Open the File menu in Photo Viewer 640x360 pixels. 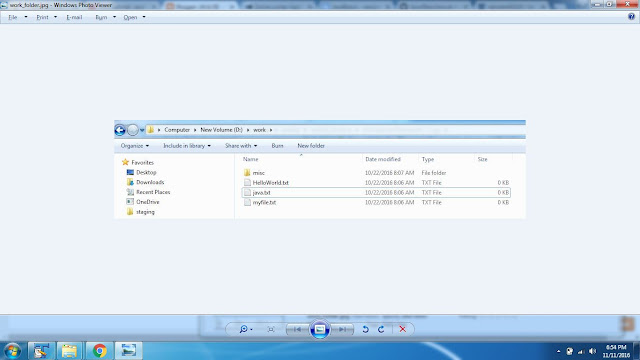click(x=13, y=17)
